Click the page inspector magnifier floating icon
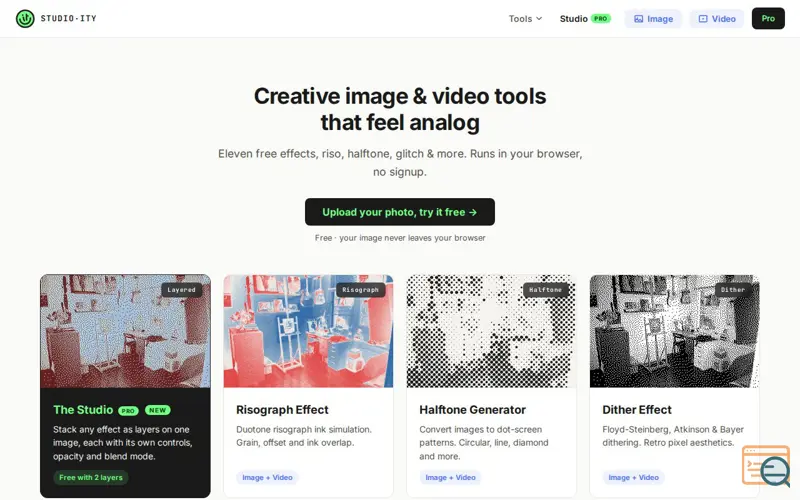The width and height of the screenshot is (800, 500). coord(766,465)
